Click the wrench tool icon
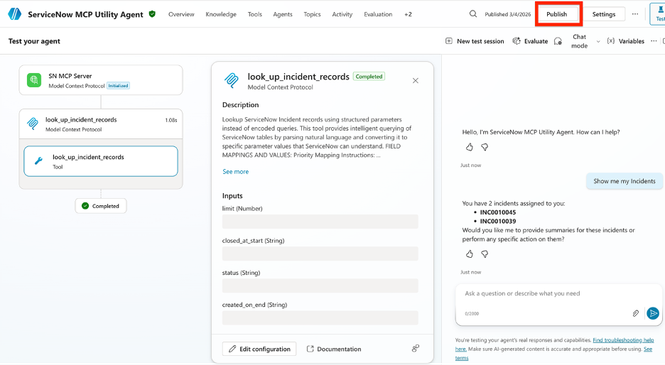 click(x=39, y=161)
